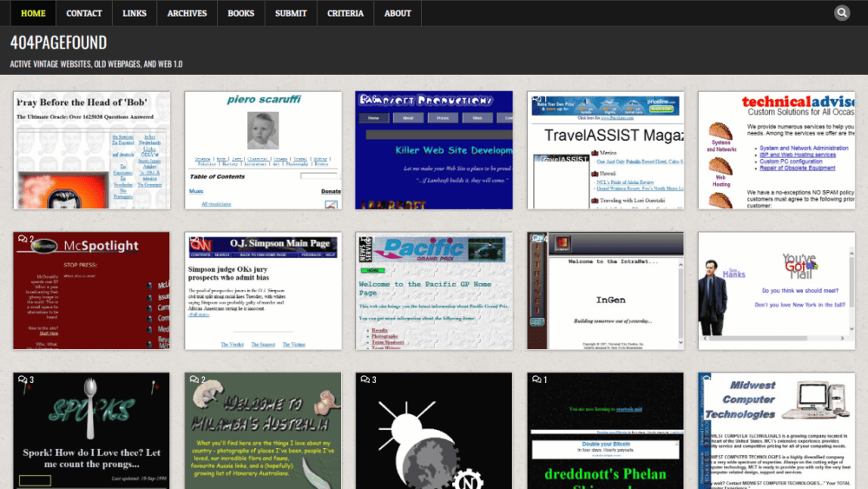Open the TravelASSIST Magazine thumbnail
The height and width of the screenshot is (489, 868).
pos(606,150)
